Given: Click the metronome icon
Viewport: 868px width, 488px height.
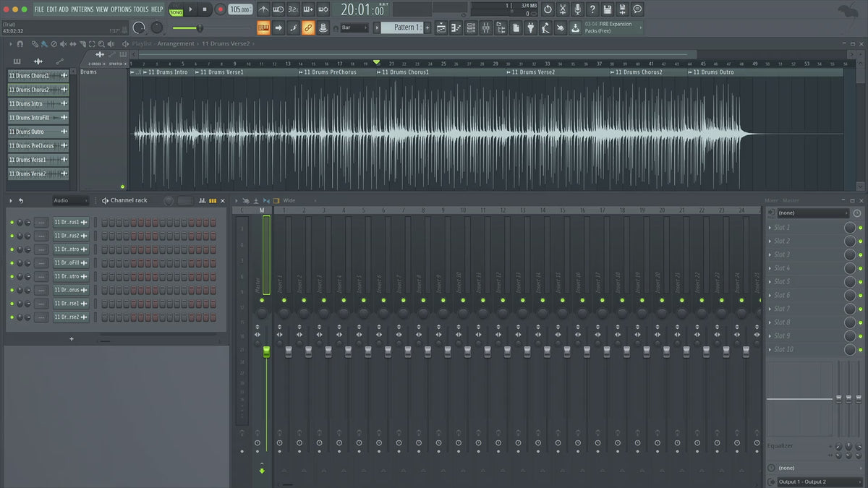Looking at the screenshot, I should click(x=263, y=9).
